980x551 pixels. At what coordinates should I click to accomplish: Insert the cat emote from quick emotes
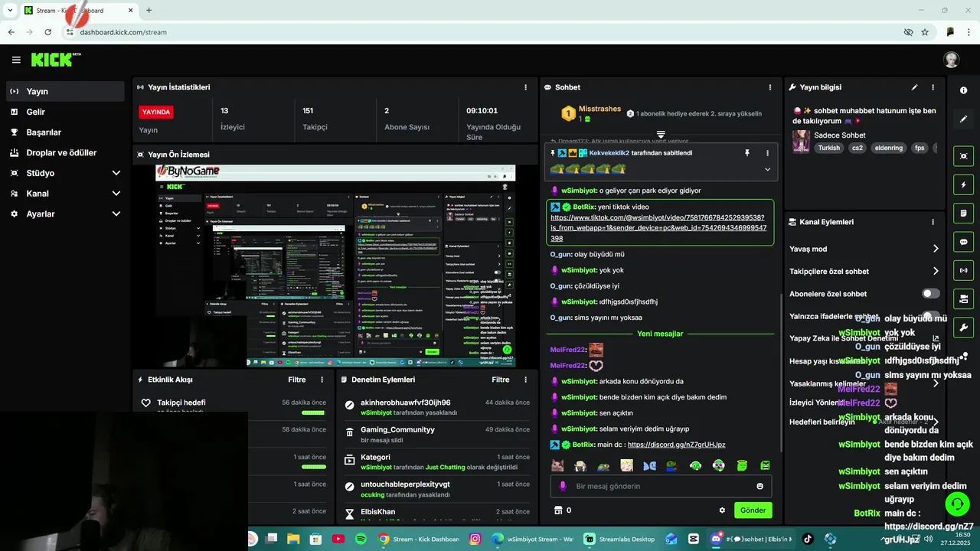coord(557,465)
